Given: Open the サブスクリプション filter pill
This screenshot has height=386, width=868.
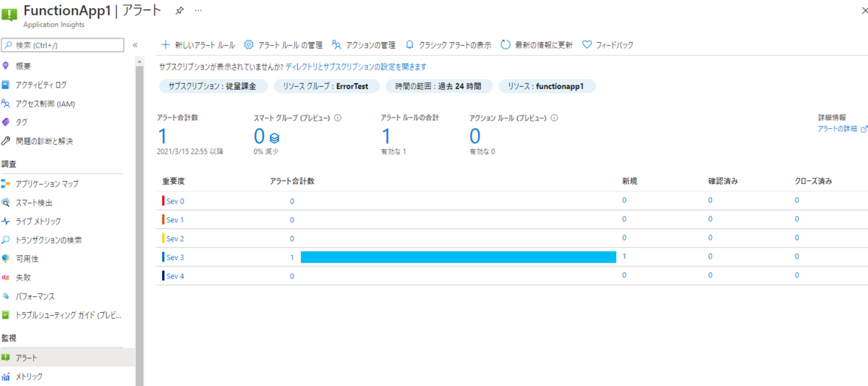Looking at the screenshot, I should (213, 86).
